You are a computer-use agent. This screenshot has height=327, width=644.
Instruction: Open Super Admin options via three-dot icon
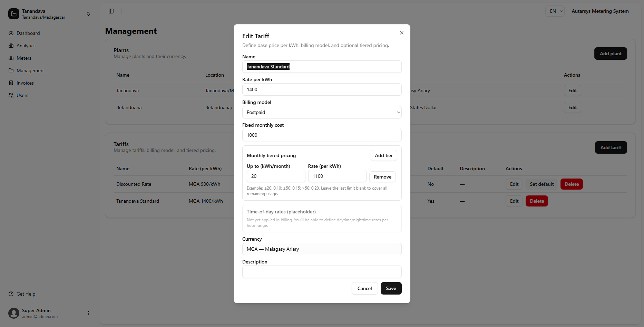tap(88, 313)
